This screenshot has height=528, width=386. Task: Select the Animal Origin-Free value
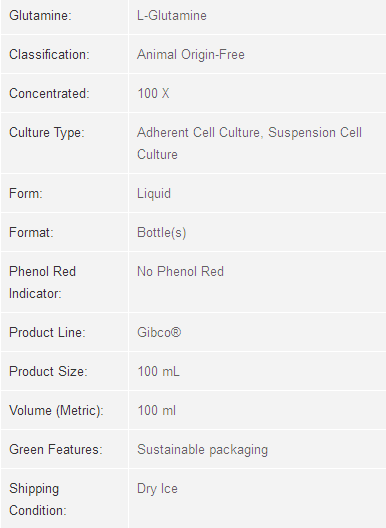click(191, 55)
